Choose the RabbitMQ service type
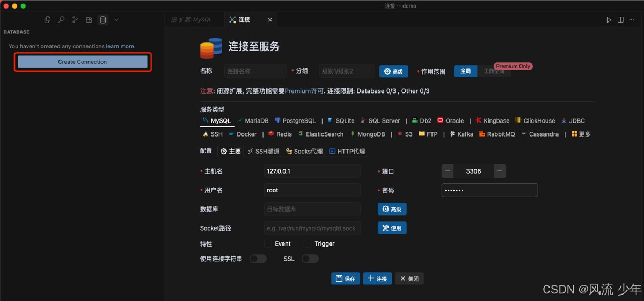 click(497, 134)
